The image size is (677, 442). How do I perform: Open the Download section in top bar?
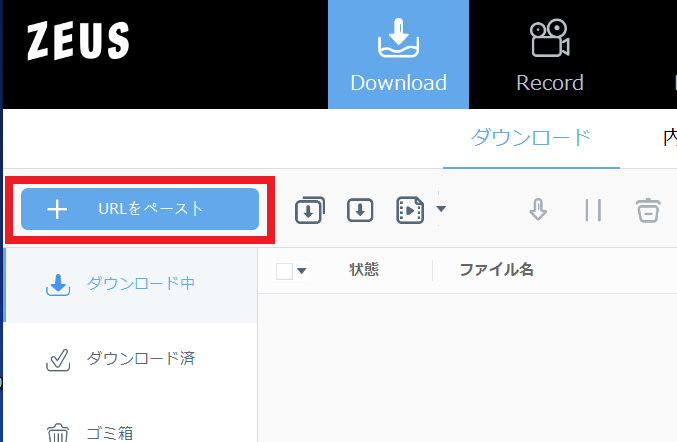[398, 55]
